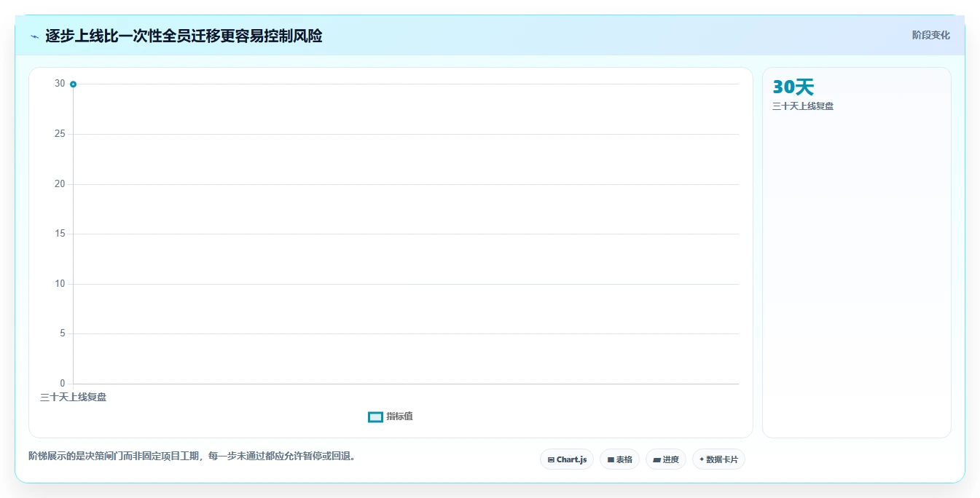980x498 pixels.
Task: Click the Chart.js tag chip
Action: click(567, 459)
